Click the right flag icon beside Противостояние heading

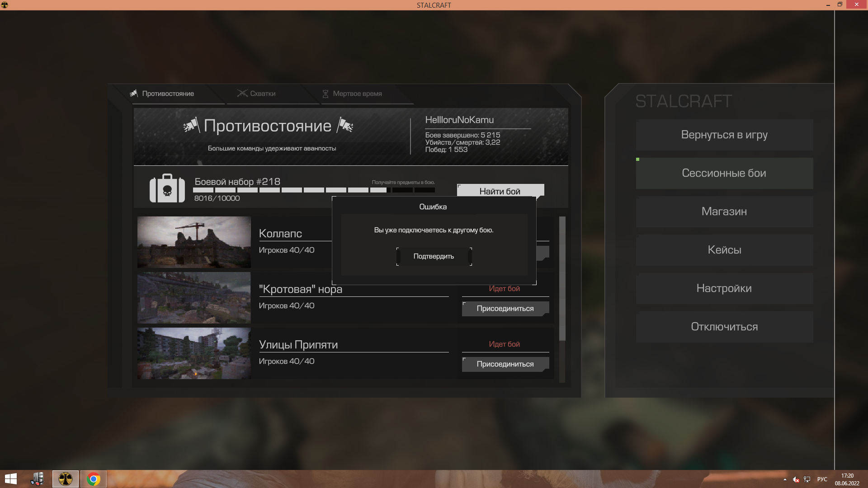(x=345, y=125)
